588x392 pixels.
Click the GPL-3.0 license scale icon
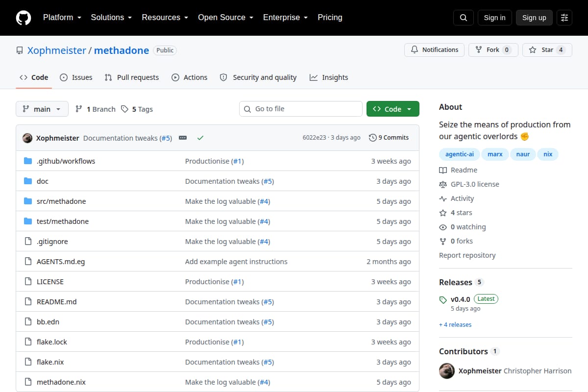[x=443, y=184]
